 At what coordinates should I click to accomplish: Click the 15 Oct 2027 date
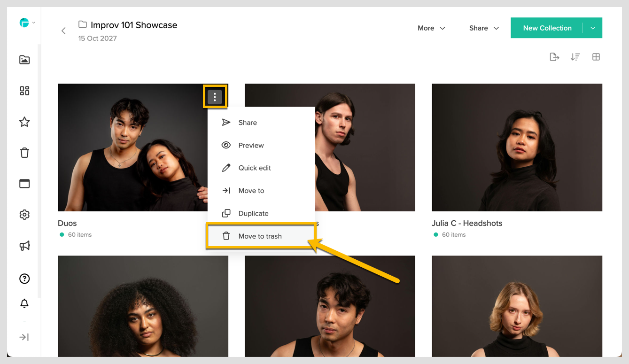(98, 39)
